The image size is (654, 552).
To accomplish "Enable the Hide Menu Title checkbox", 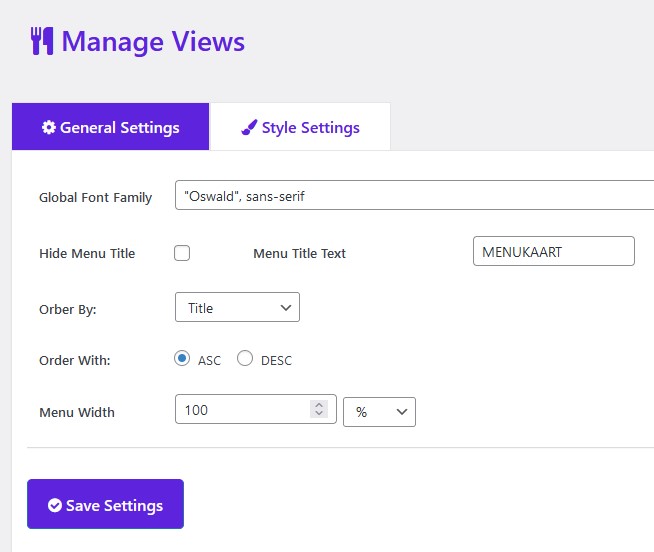I will click(x=182, y=253).
